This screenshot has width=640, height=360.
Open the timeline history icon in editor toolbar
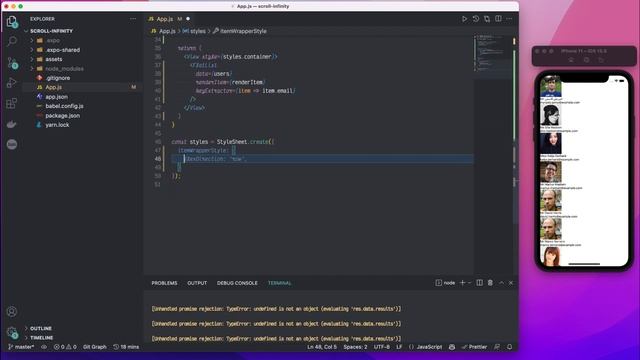coord(476,19)
